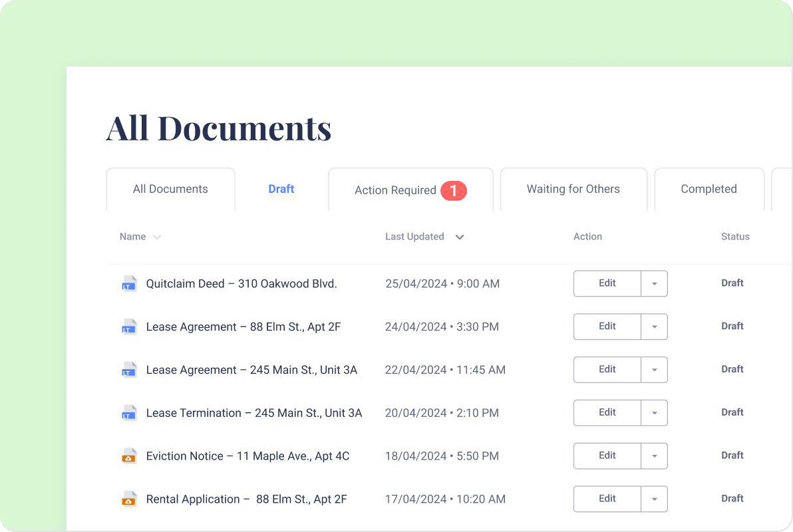Click date 25/04/2024 • 9:00 AM
Image resolution: width=793 pixels, height=532 pixels.
(442, 284)
